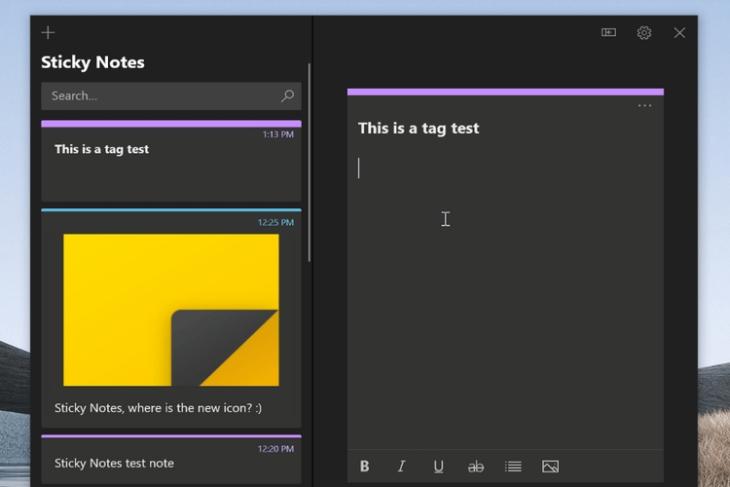
Task: Click the dock note icon beside settings
Action: point(608,32)
